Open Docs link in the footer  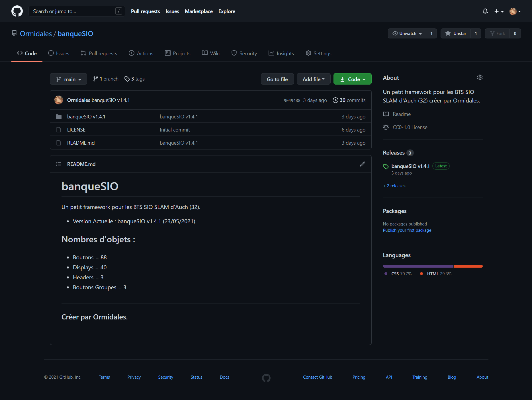(224, 377)
